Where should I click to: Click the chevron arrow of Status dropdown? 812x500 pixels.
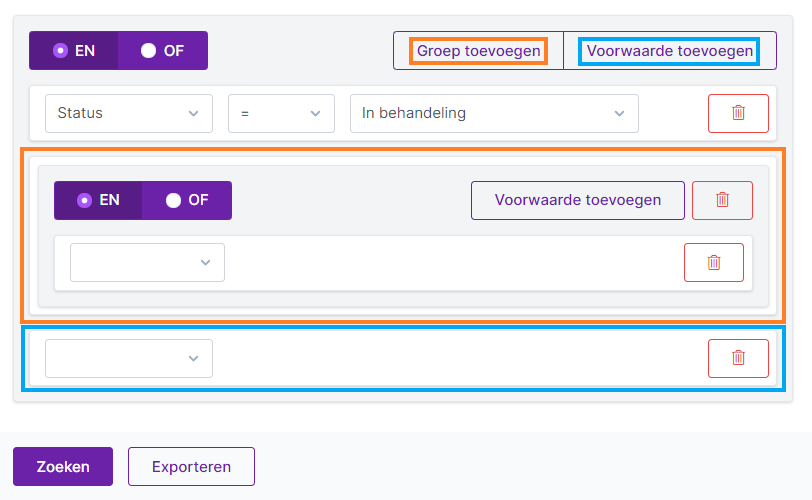coord(194,113)
